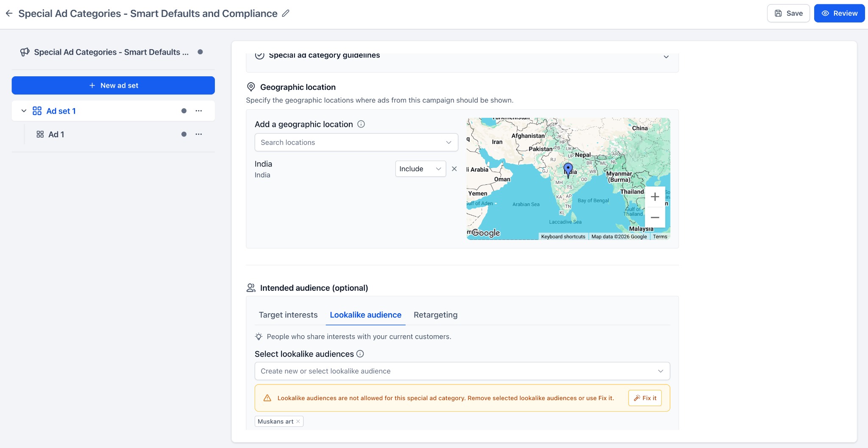Open the Search locations dropdown
868x448 pixels.
click(x=356, y=142)
